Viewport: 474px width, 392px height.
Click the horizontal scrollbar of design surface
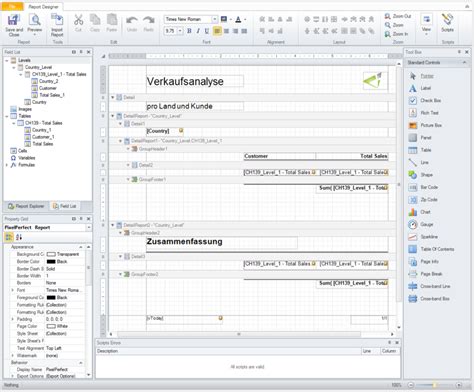(x=239, y=334)
